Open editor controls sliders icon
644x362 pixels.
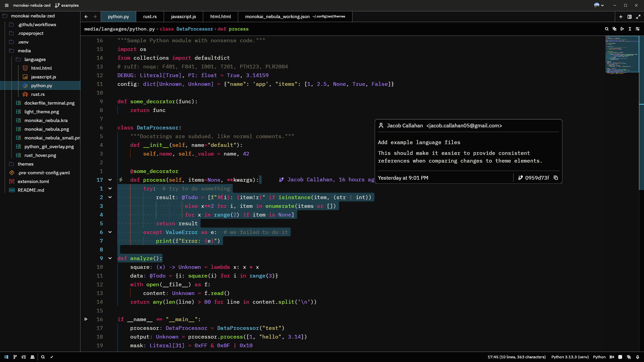point(638,29)
